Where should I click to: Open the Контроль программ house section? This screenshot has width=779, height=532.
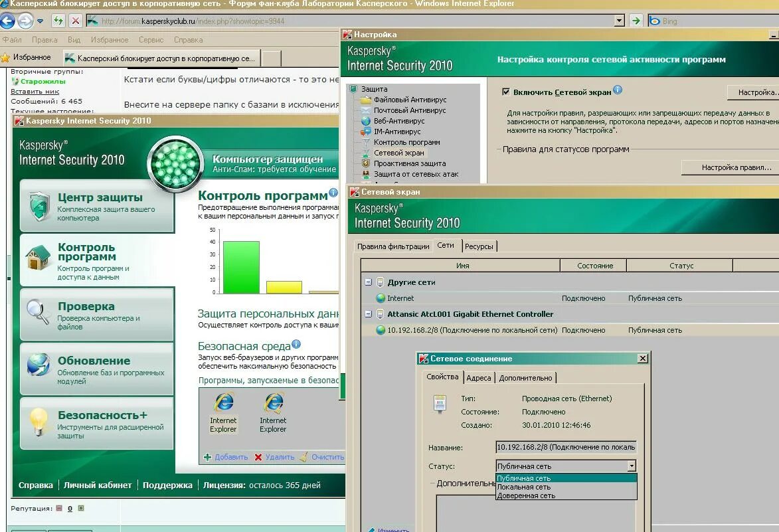(97, 260)
